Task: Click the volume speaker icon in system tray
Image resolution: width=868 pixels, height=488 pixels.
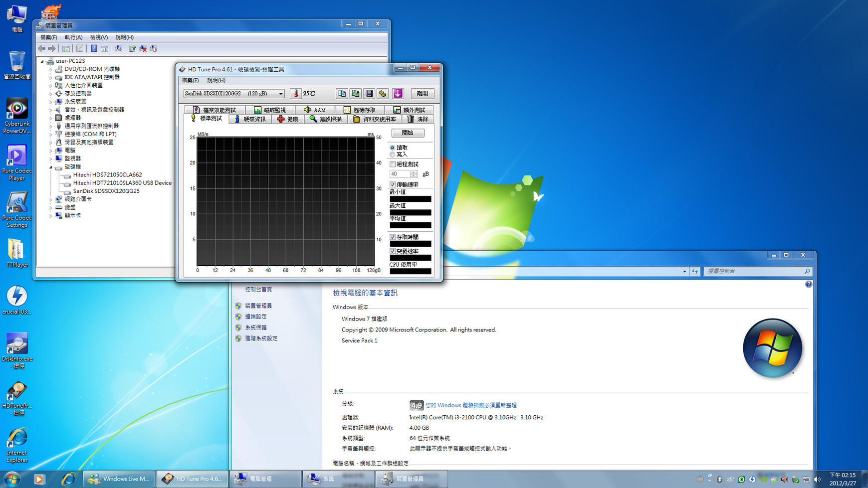Action: 817,480
